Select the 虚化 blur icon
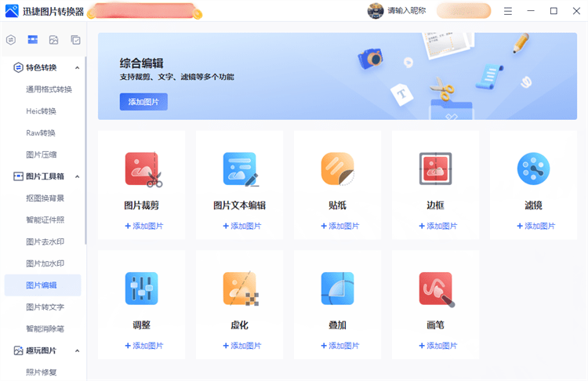 (x=240, y=288)
